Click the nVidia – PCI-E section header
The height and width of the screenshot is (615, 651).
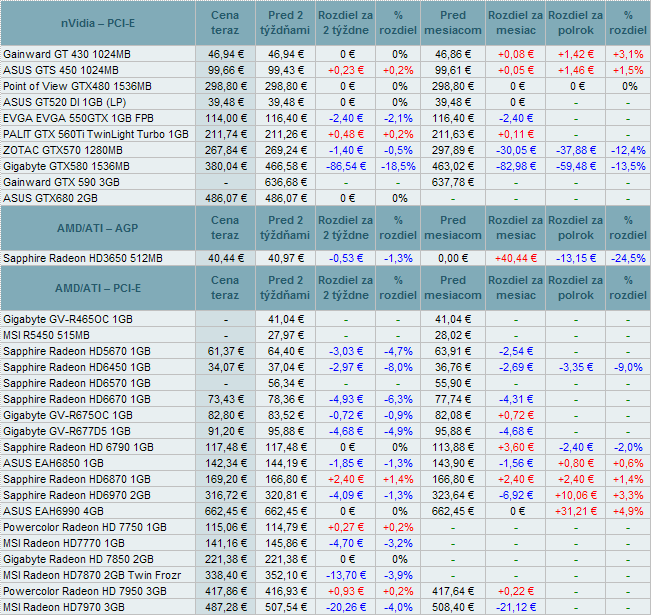[98, 23]
